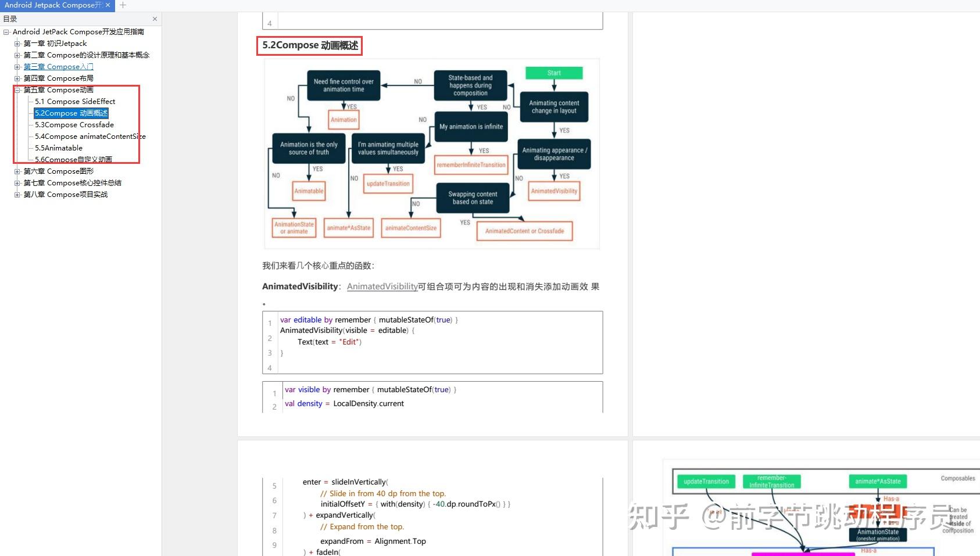Select 5.5Animatable in the sidebar
980x556 pixels.
tap(58, 148)
